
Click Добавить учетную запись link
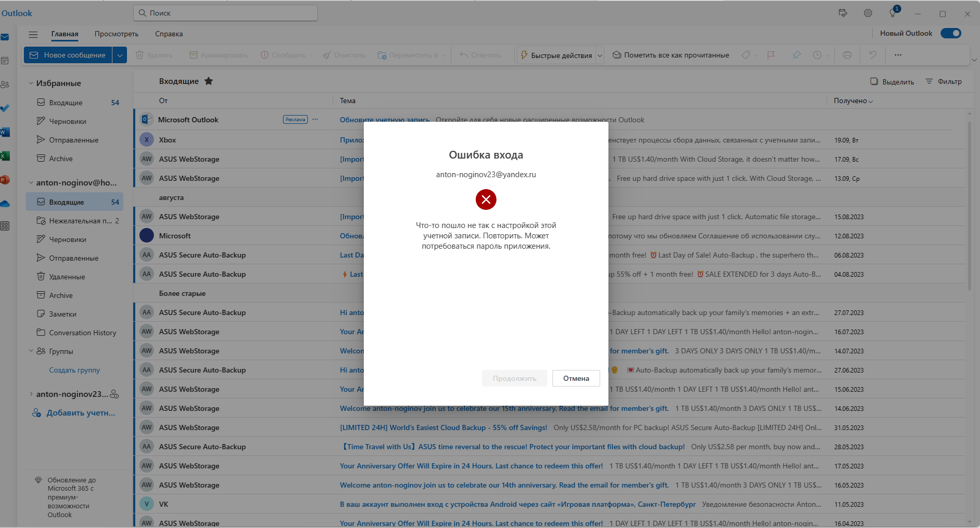pyautogui.click(x=74, y=413)
